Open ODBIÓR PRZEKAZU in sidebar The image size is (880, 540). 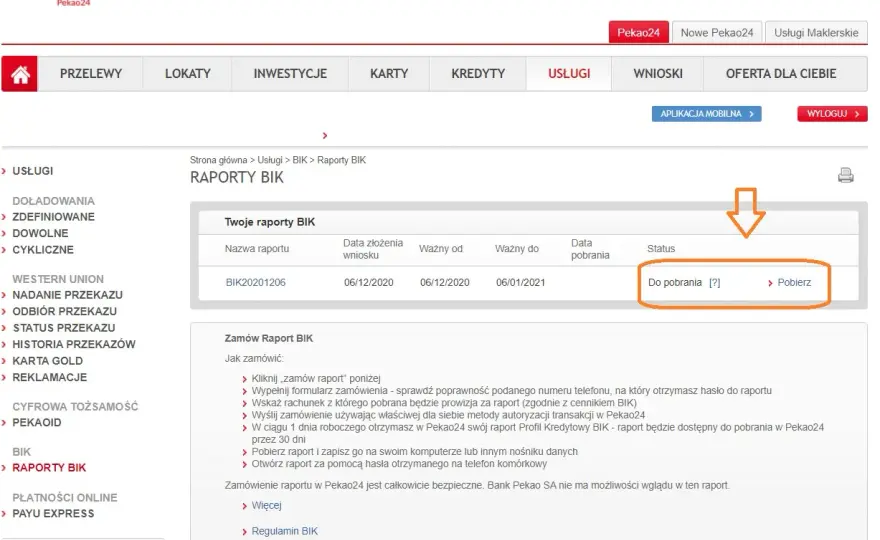pyautogui.click(x=65, y=312)
